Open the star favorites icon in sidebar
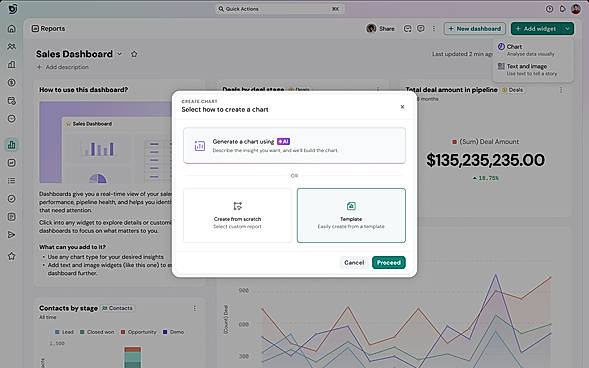This screenshot has width=589, height=368. 12,256
